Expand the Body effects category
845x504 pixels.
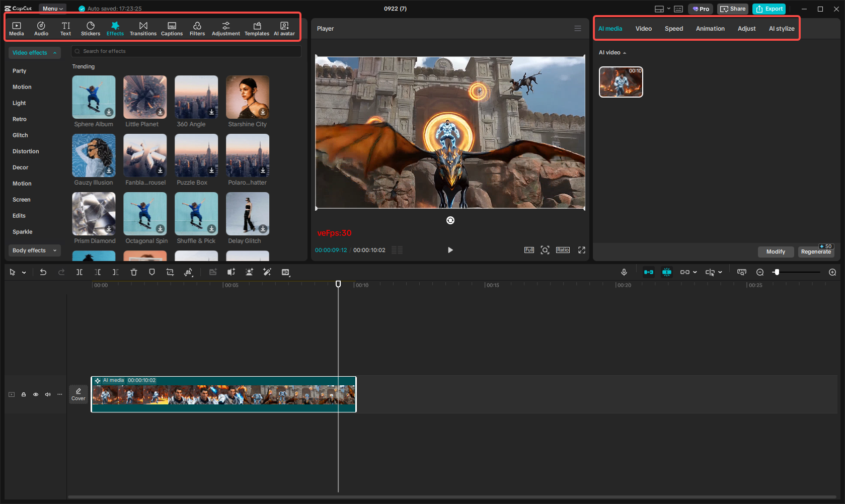click(x=35, y=250)
